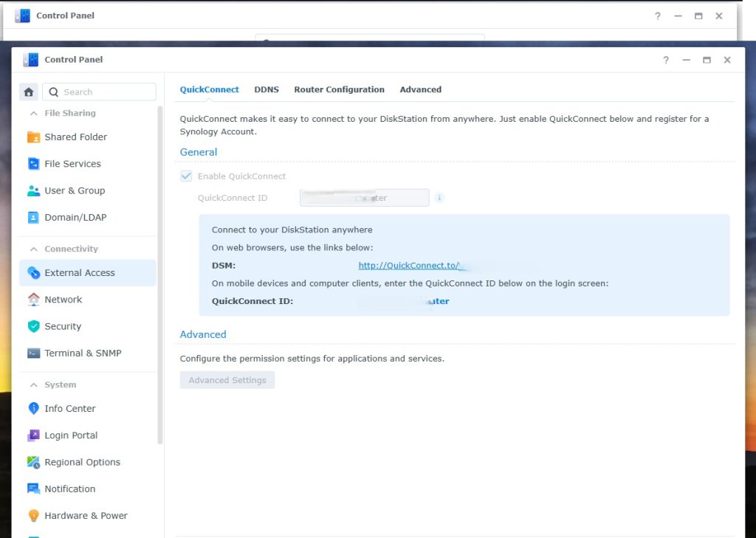Open Notification icon

pos(33,489)
